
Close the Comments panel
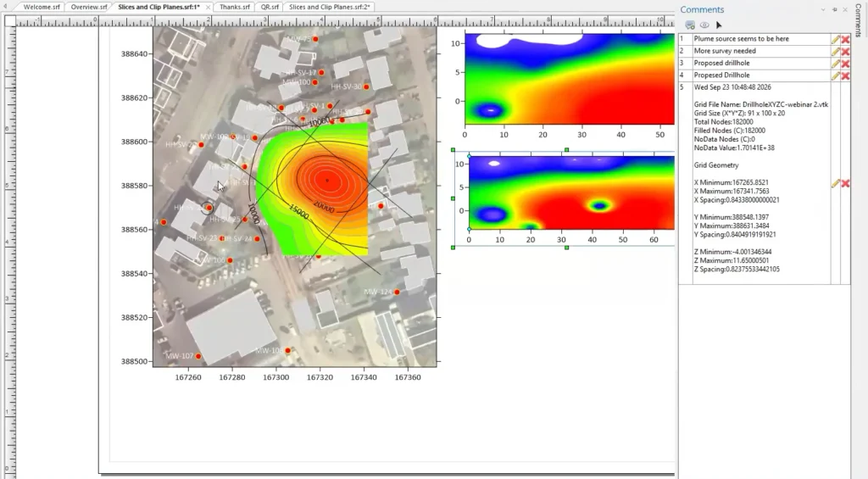point(845,9)
